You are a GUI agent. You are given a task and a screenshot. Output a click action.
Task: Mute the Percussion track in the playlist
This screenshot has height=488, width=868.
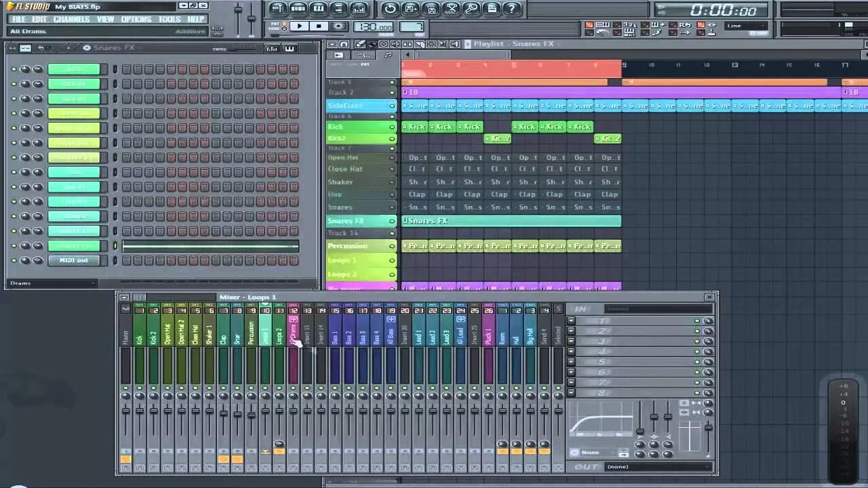(x=392, y=246)
